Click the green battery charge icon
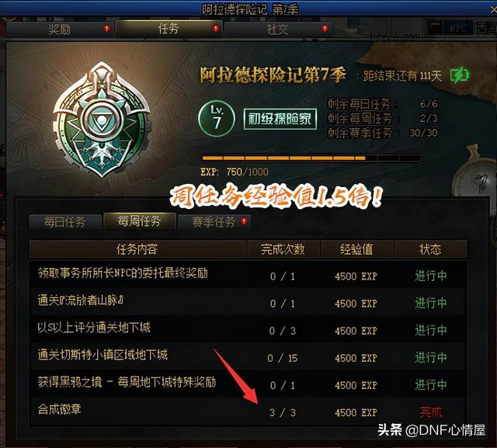 pos(460,75)
